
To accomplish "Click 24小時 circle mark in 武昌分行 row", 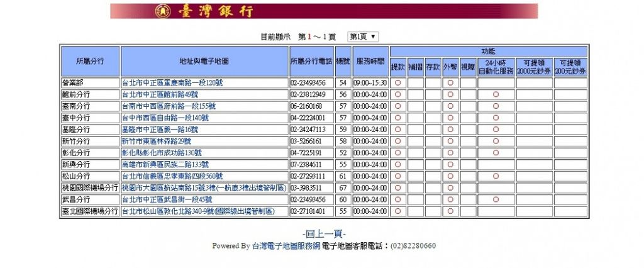I will pyautogui.click(x=496, y=199).
